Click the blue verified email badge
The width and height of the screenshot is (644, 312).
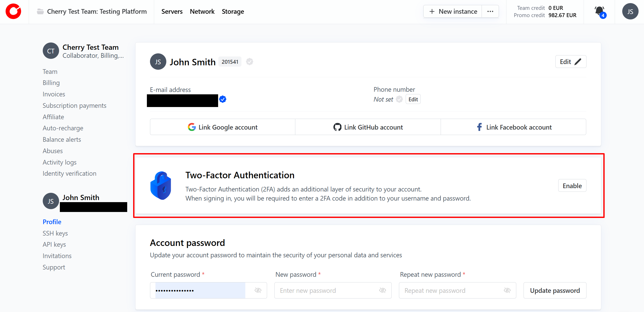pos(223,99)
